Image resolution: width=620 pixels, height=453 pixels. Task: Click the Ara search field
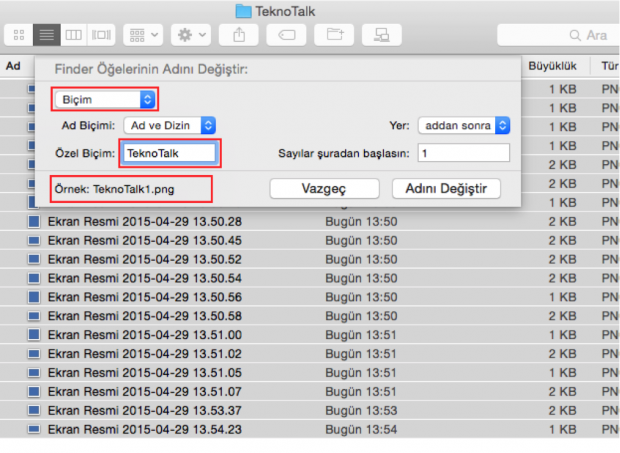click(558, 35)
